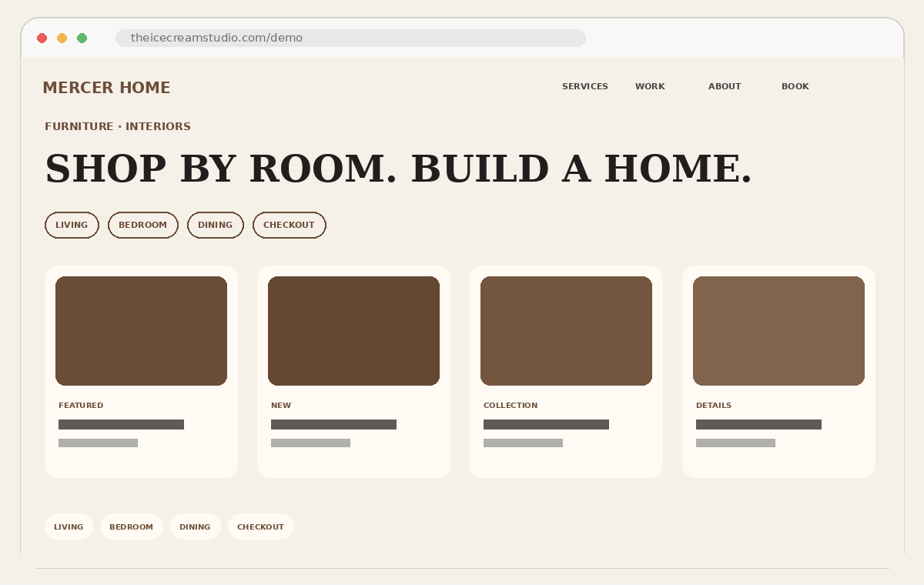Select the outlined Dining pill under headline

click(x=216, y=226)
